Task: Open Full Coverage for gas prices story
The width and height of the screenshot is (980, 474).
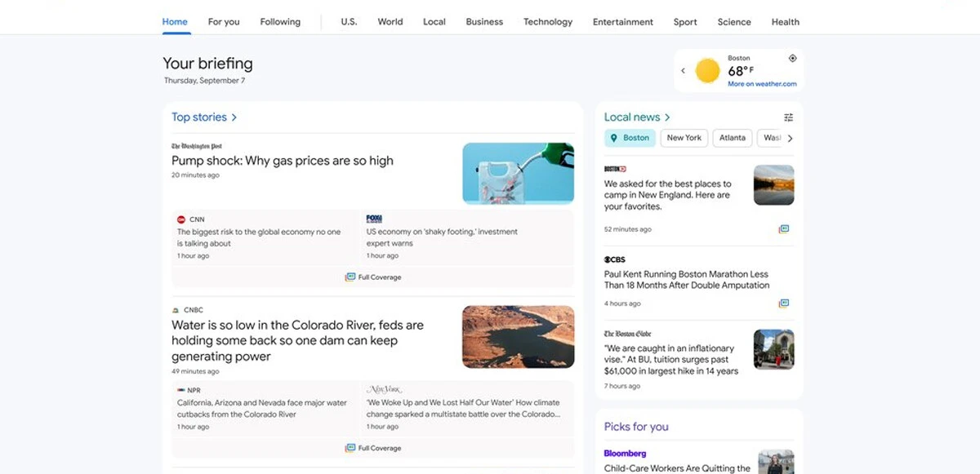Action: coord(373,277)
